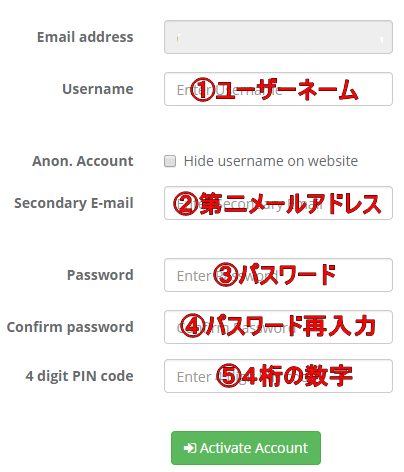Select the Password input box
Viewport: 404px width, 472px height.
(x=278, y=275)
